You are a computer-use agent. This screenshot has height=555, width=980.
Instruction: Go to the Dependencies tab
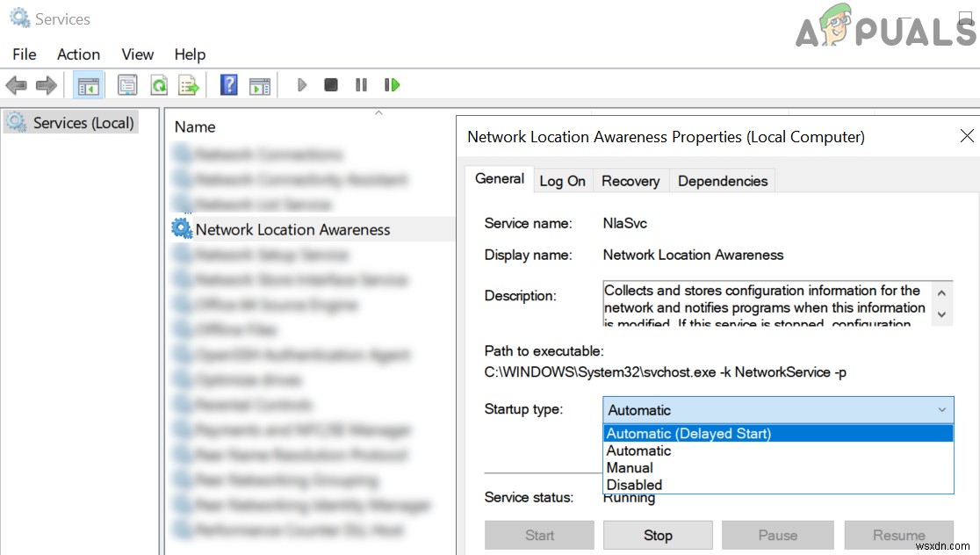click(x=722, y=181)
